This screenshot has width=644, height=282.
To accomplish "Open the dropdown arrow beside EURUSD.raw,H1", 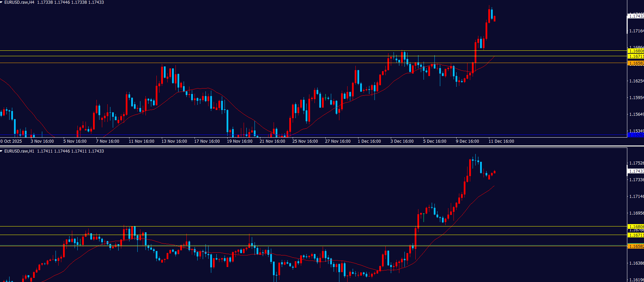I will pyautogui.click(x=2, y=151).
